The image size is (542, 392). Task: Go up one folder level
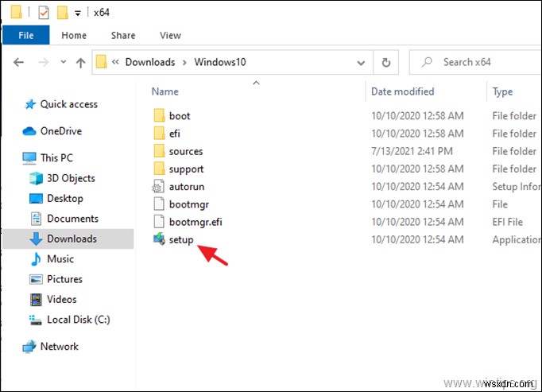click(80, 63)
